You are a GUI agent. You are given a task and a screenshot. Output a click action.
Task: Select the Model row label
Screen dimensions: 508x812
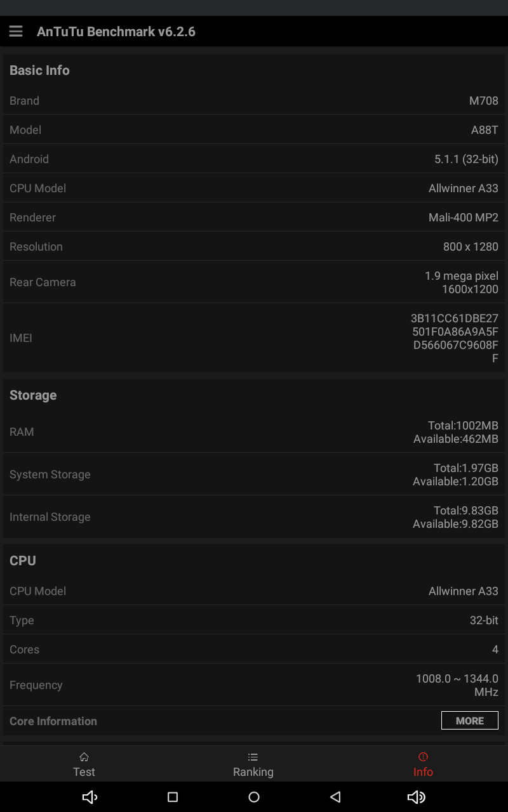point(25,130)
